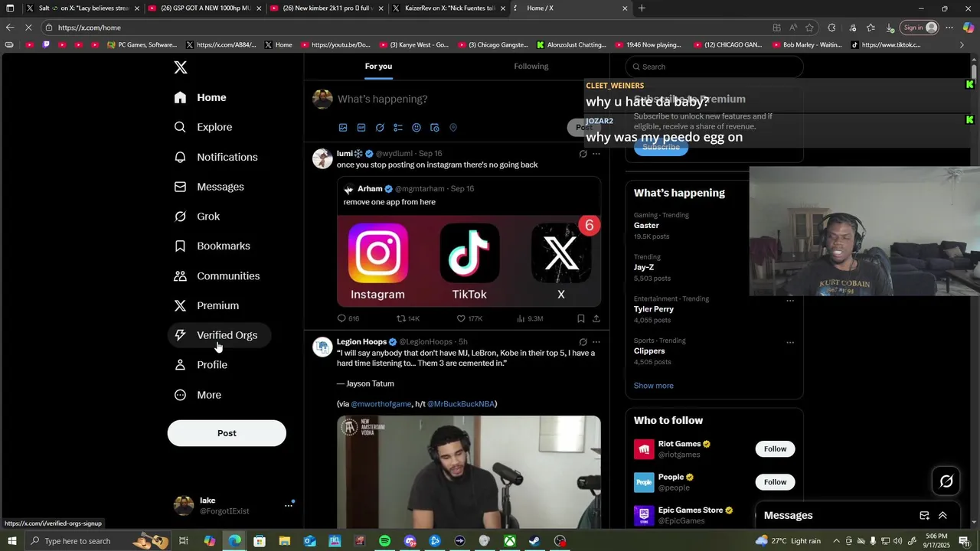Open a new browser tab
Screen dimensions: 980x551
[642, 8]
